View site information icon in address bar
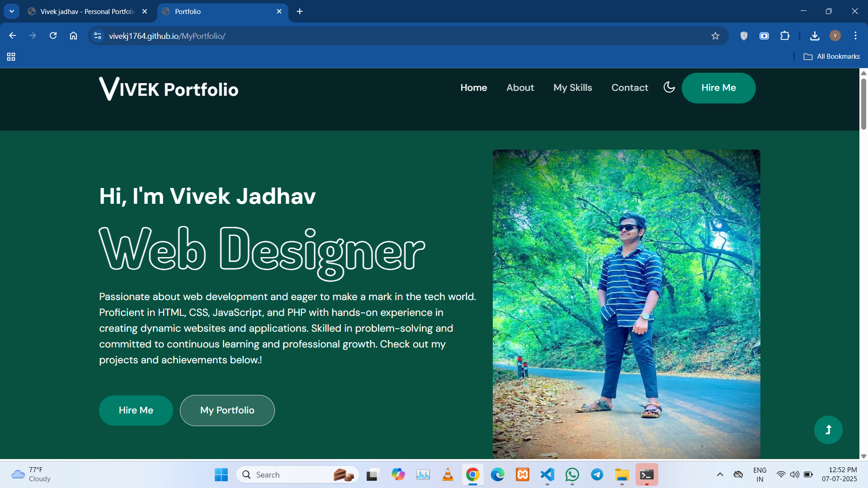 click(98, 36)
